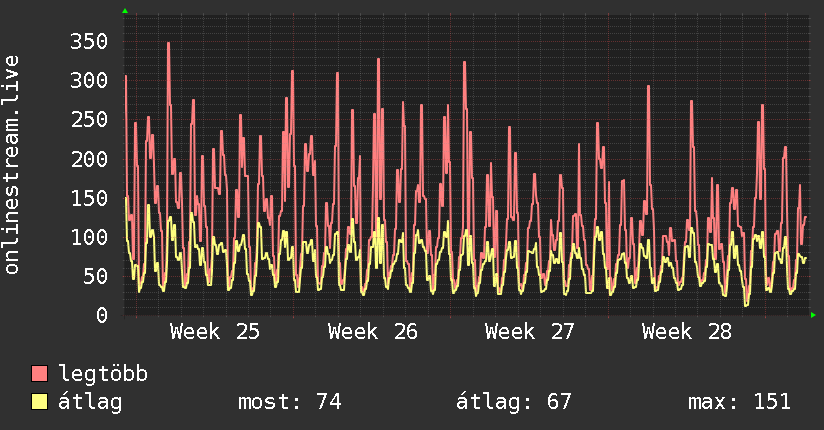Click the green arrow at x-axis end
Screen dimensions: 824x430
pos(813,315)
